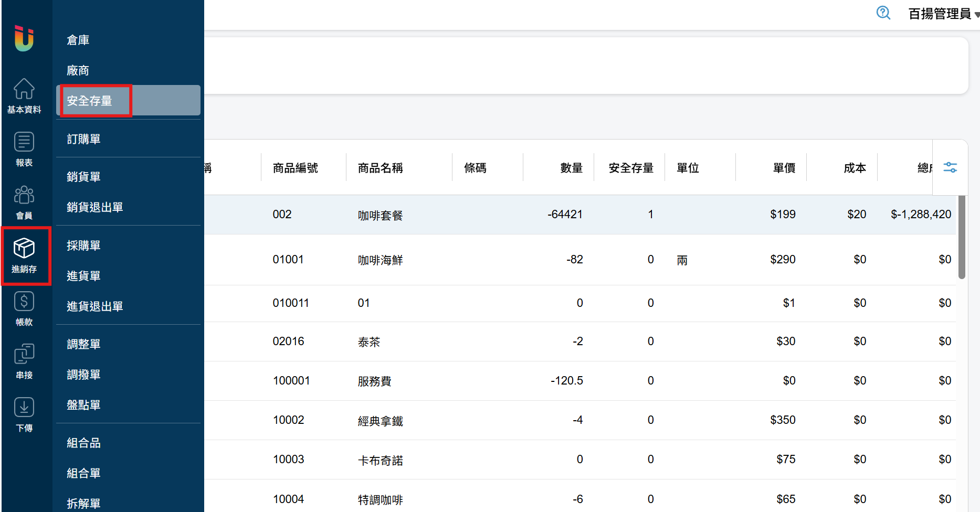Viewport: 980px width, 512px height.
Task: Click the 數量 column header
Action: click(571, 168)
